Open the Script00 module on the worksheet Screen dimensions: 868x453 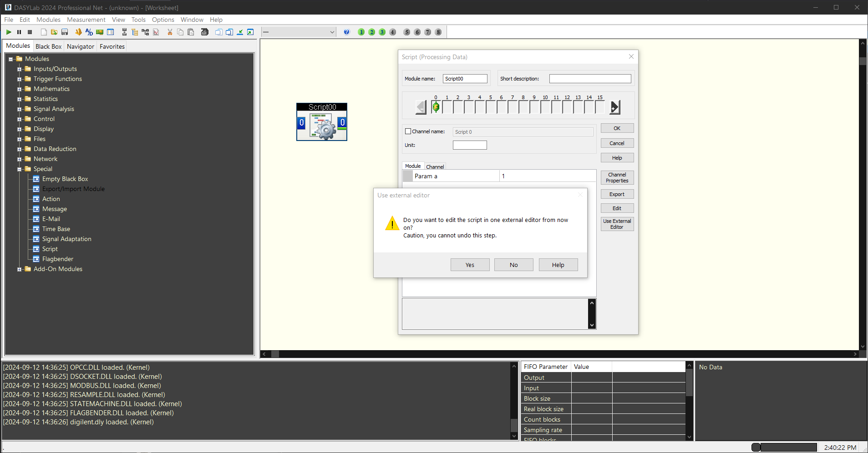(x=322, y=122)
